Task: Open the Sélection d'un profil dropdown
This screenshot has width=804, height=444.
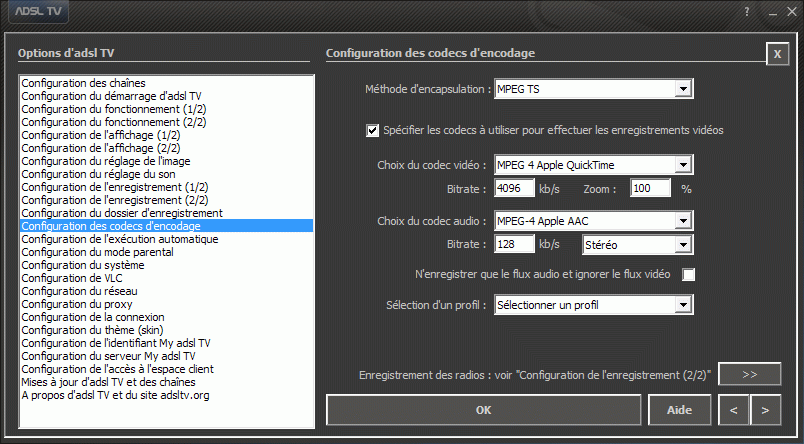Action: (594, 305)
